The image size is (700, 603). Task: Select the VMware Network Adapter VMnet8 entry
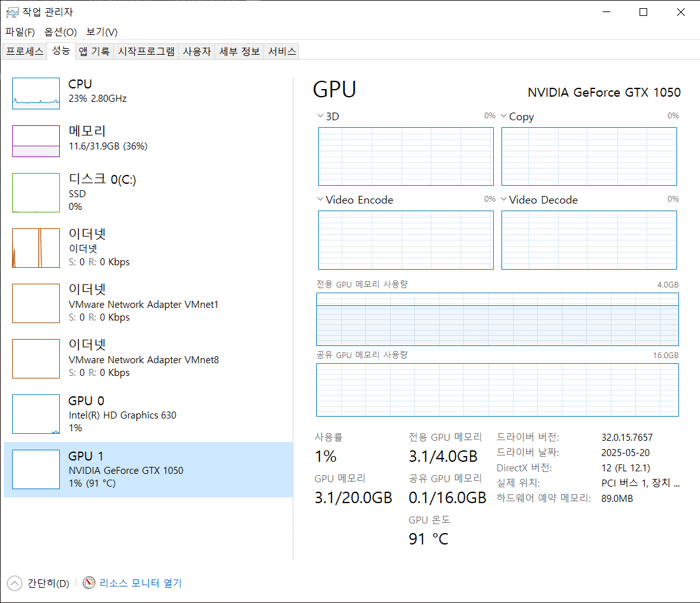pos(148,358)
